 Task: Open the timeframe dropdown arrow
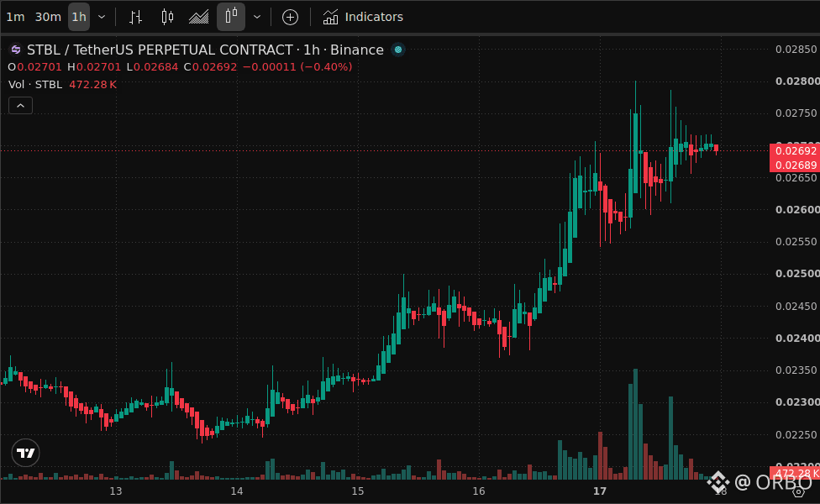(102, 17)
